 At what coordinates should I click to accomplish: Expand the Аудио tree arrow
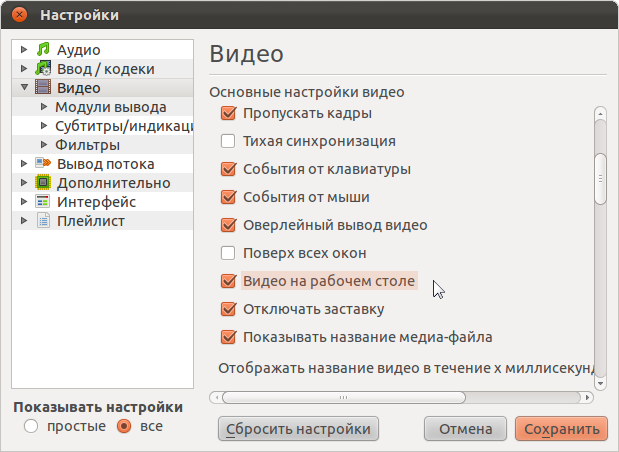24,49
